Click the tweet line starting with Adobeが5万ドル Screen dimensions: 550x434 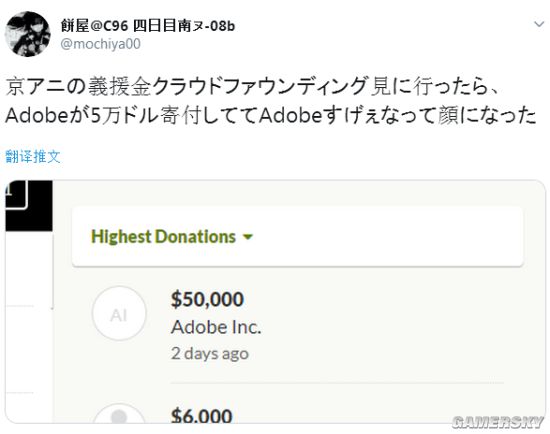coord(271,115)
